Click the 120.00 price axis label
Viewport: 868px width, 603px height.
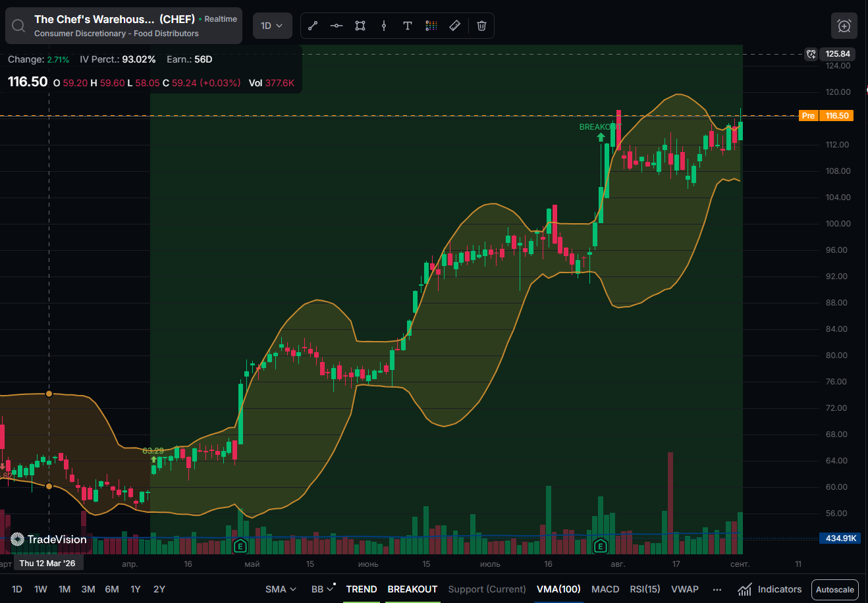838,92
